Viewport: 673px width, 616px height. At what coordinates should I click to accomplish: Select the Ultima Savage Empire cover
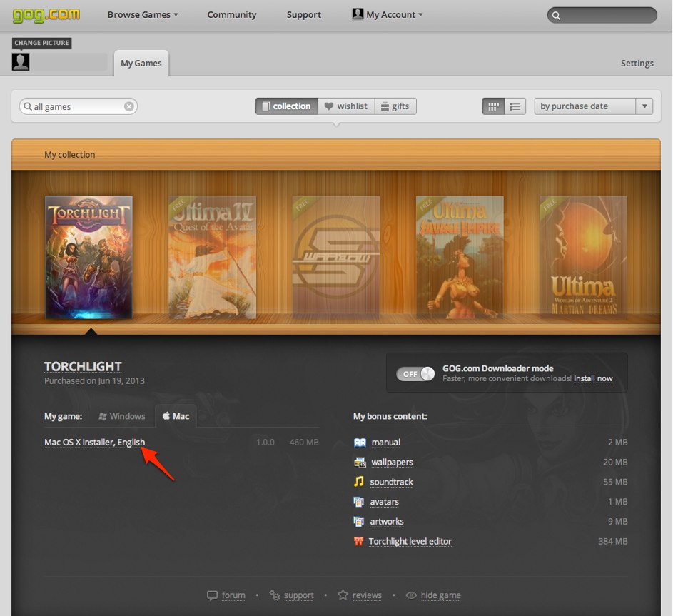coord(460,257)
